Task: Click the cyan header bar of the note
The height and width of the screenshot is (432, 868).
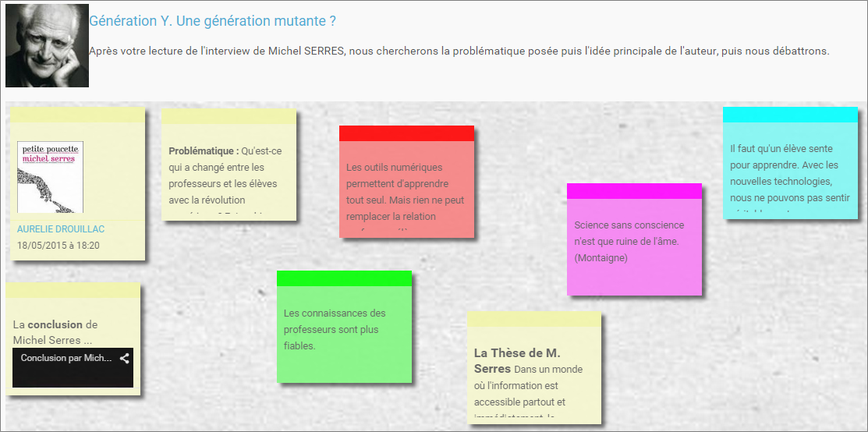Action: pyautogui.click(x=790, y=115)
